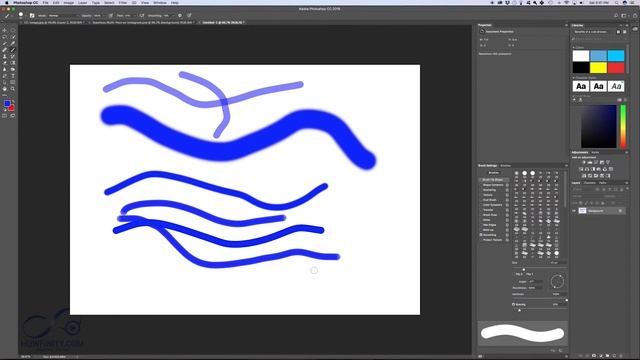This screenshot has height=360, width=640.
Task: Disable the Smoothing checkbox in Brush Settings
Action: pyautogui.click(x=481, y=235)
